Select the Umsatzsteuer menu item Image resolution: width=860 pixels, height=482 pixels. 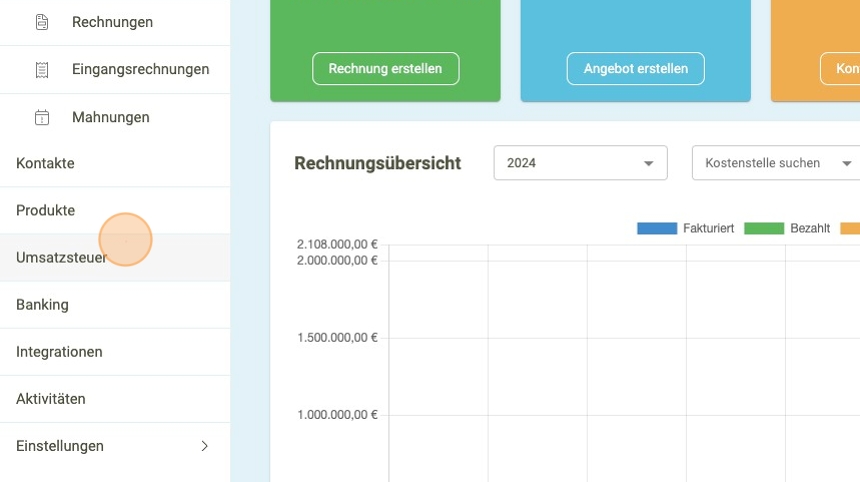115,258
